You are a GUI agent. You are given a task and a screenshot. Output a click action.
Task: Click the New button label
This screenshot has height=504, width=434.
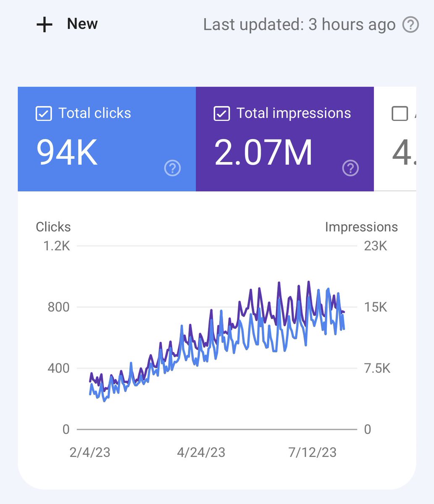point(82,24)
